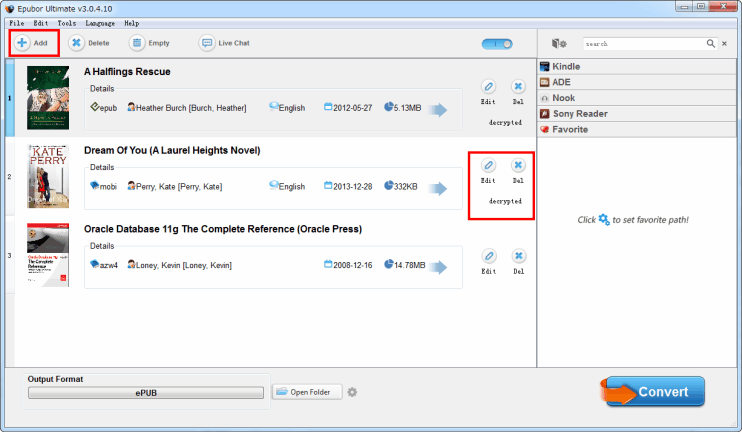Open the Tools menu

[x=67, y=23]
